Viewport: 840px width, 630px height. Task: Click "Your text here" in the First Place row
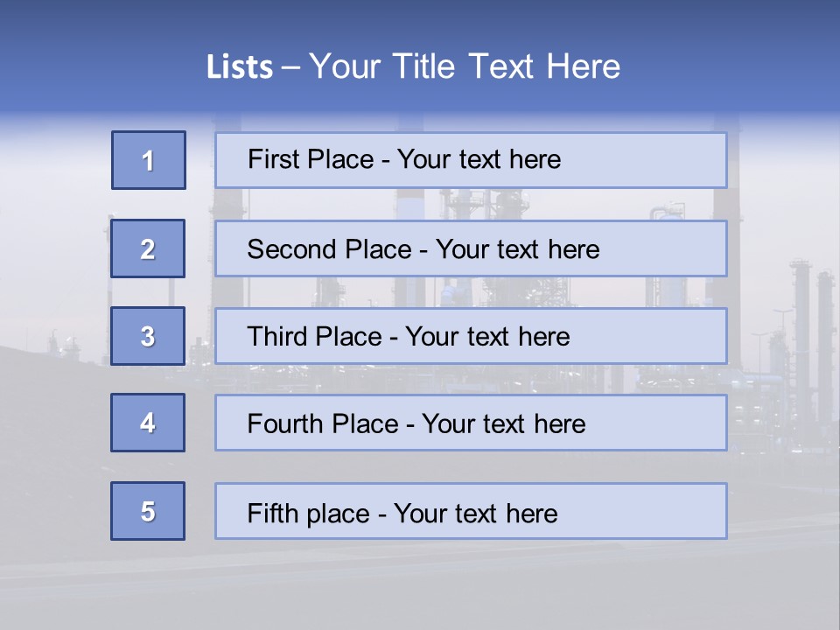tap(479, 160)
